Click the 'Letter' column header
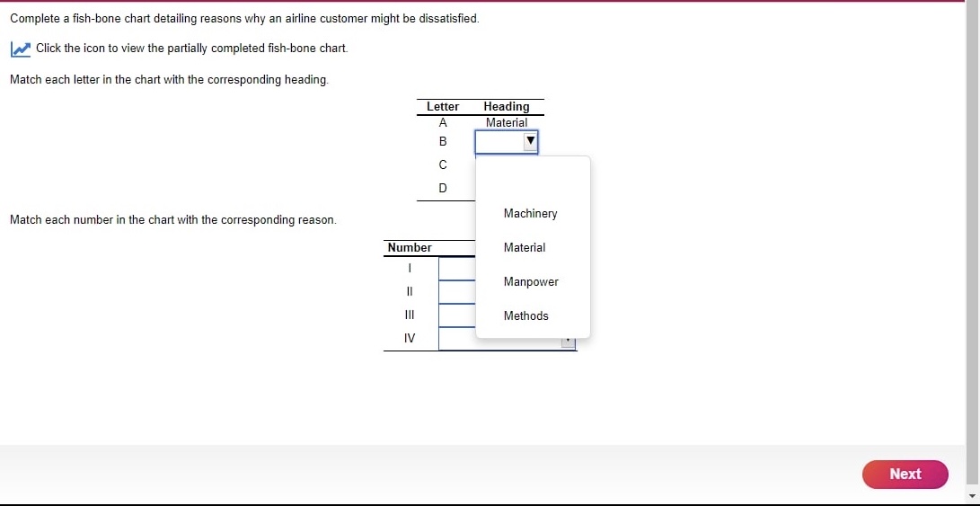980x506 pixels. point(443,107)
